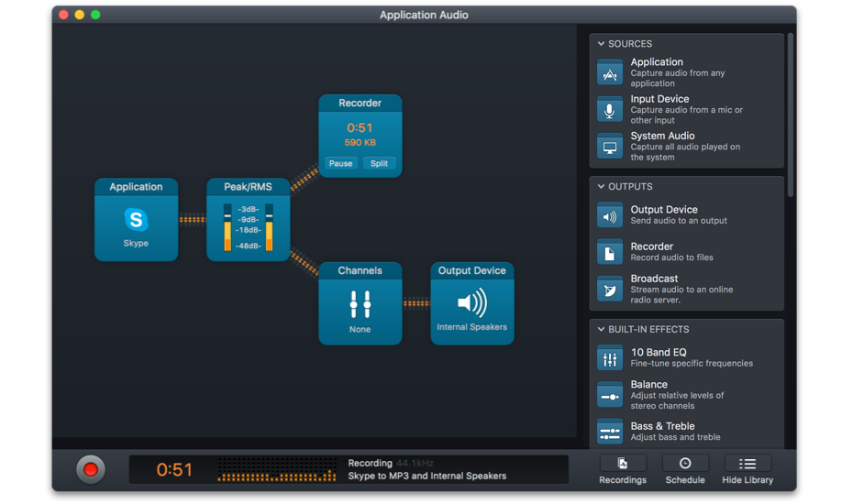Select the Balance effect icon

(x=610, y=395)
